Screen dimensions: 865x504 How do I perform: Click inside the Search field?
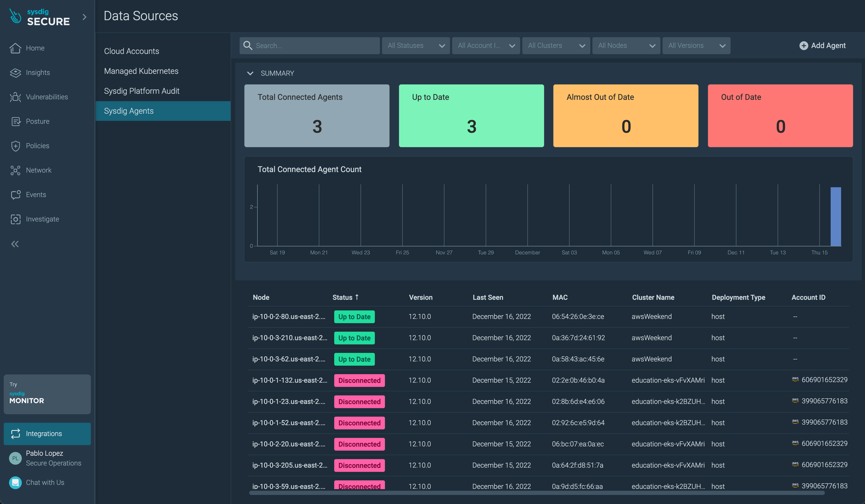click(x=309, y=46)
